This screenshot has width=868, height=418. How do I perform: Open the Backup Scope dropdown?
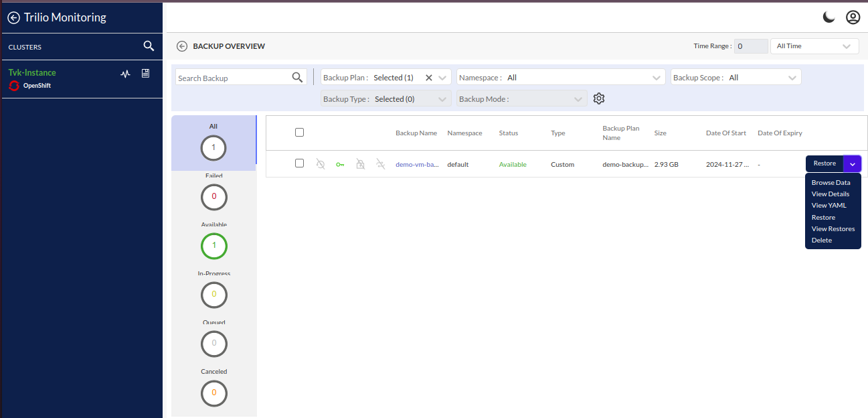point(735,78)
